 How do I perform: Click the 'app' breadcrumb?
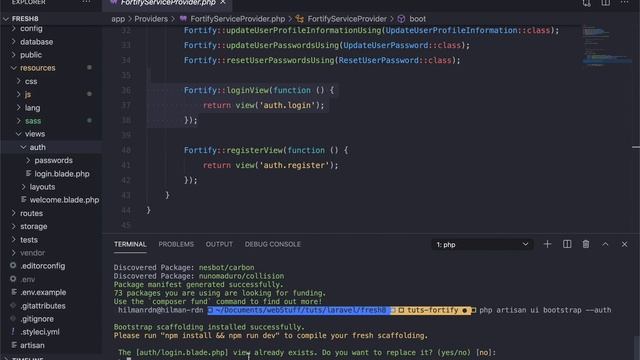tap(118, 19)
